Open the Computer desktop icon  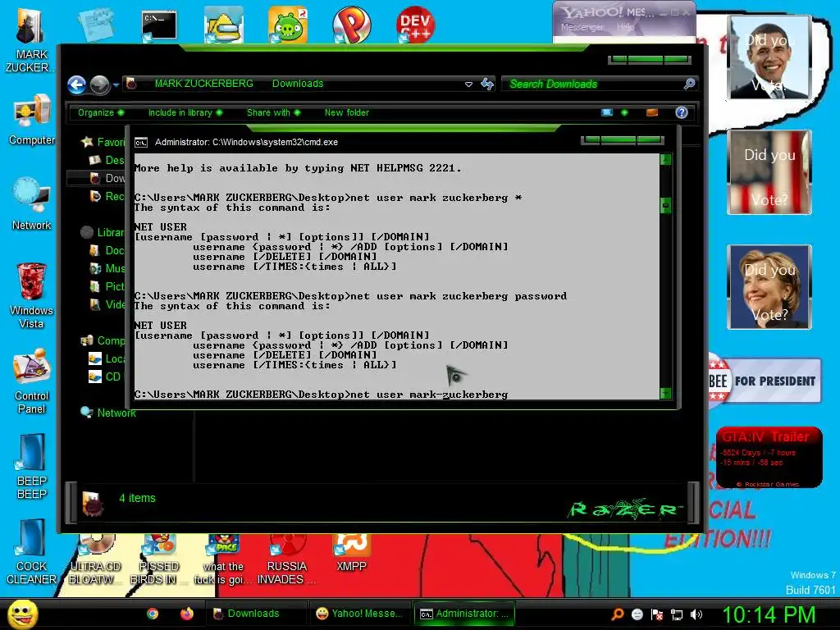pyautogui.click(x=32, y=119)
